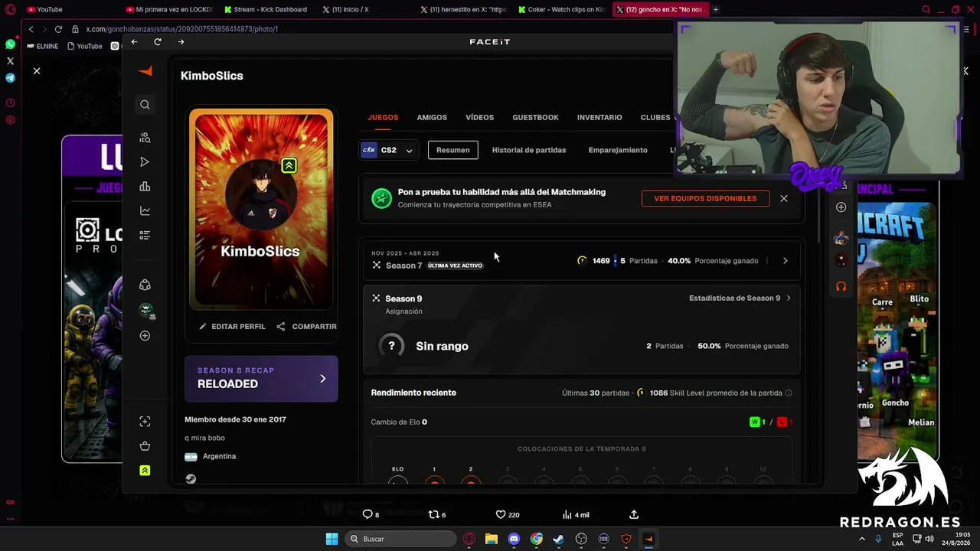
Task: Like the X post with 220 likes
Action: tap(501, 514)
